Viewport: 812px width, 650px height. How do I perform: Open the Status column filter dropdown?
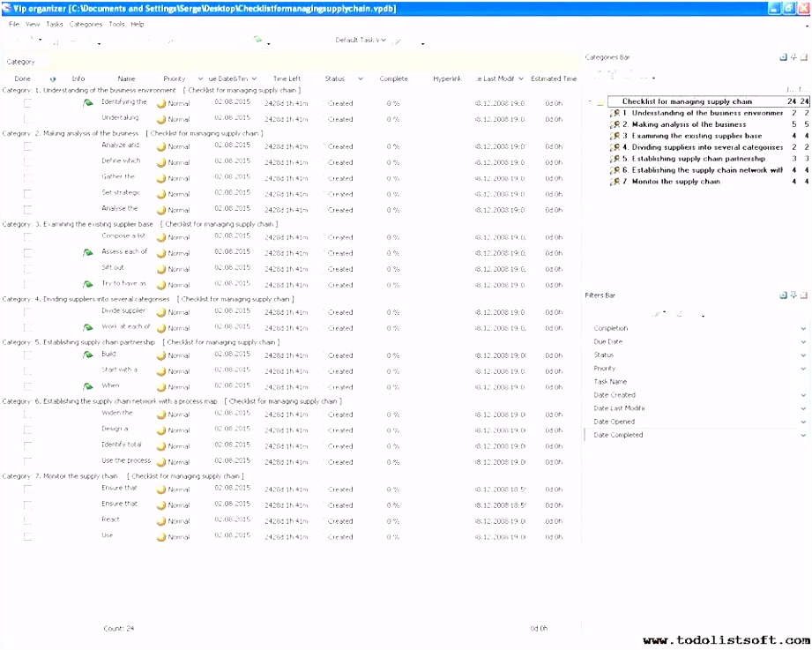[361, 79]
